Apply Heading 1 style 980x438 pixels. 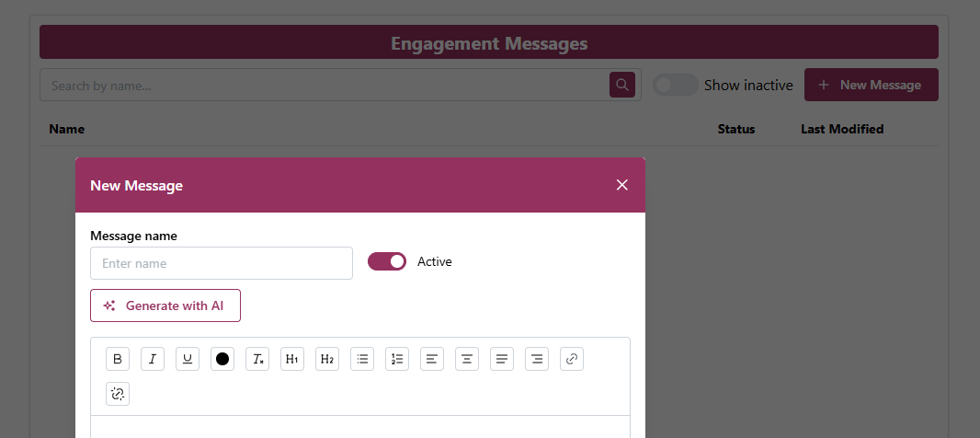tap(292, 359)
